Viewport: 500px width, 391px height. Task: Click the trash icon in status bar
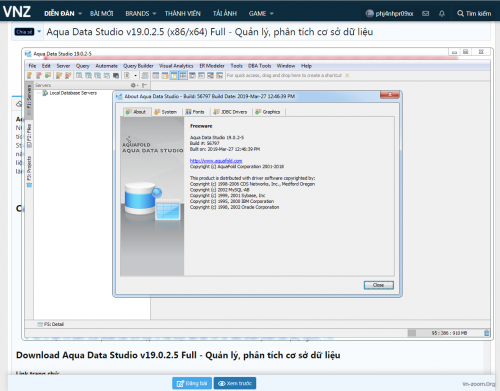(487, 333)
